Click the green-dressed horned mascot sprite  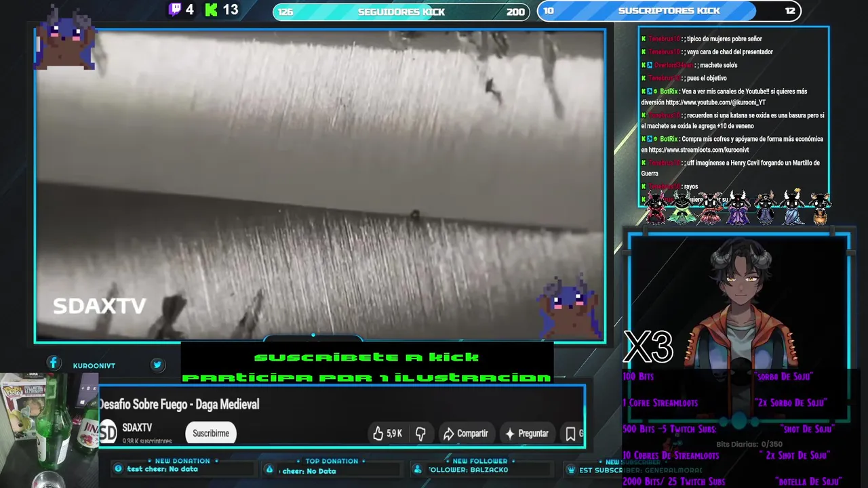point(682,207)
